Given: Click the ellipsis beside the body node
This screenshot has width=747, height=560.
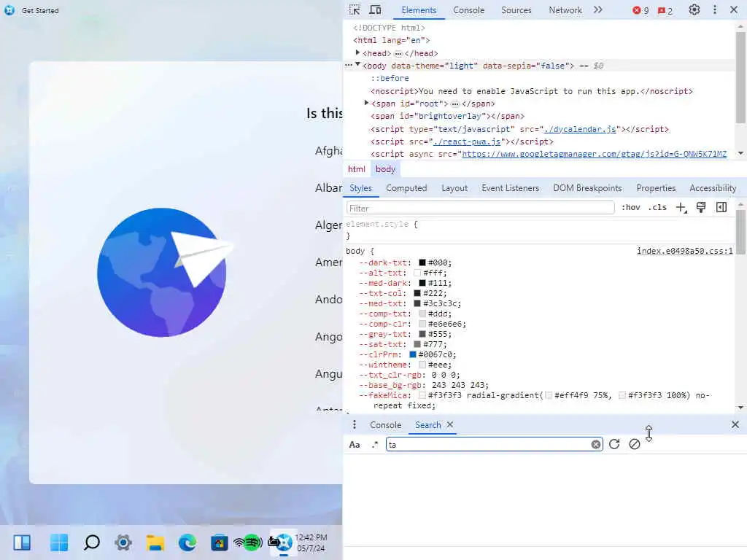Looking at the screenshot, I should pyautogui.click(x=349, y=65).
